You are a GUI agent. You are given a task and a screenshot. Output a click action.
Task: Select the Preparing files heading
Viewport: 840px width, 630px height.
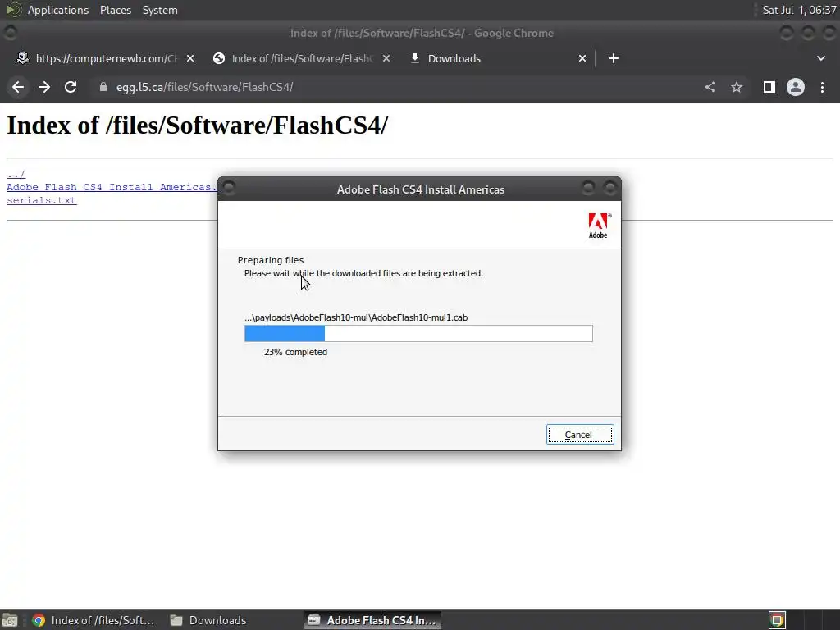coord(271,260)
